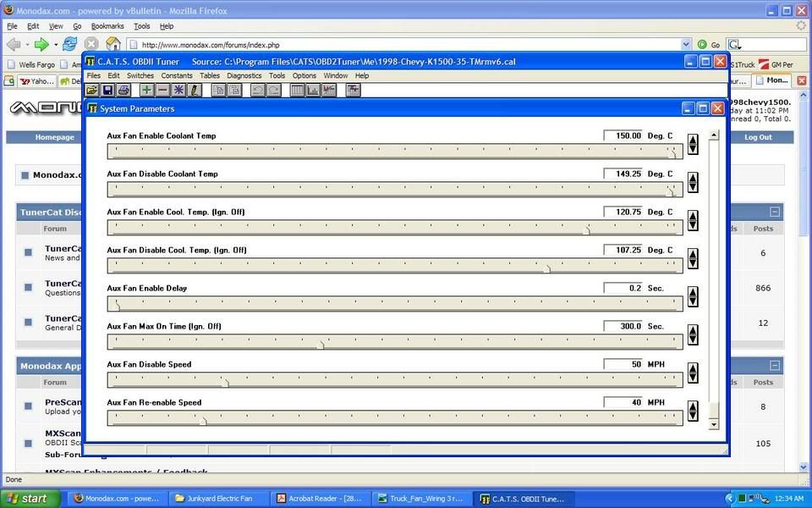812x508 pixels.
Task: Collapse the Monodax Apps forum section in Firefox
Action: tap(775, 365)
